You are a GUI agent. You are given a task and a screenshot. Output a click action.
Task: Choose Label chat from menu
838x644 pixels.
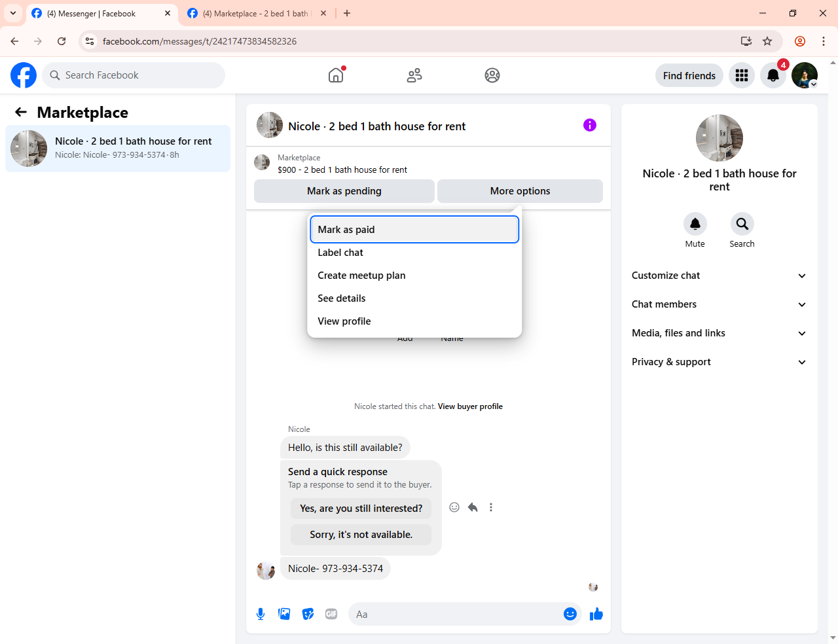[x=414, y=253]
